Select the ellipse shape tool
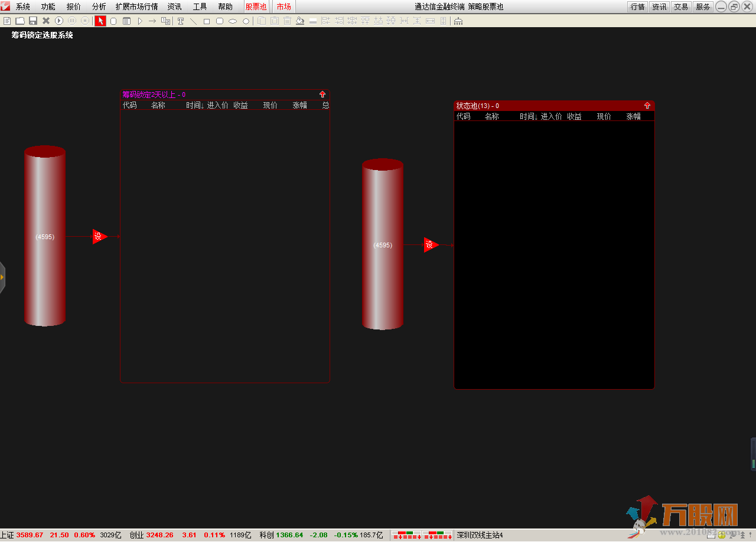This screenshot has width=756, height=542. coord(233,21)
